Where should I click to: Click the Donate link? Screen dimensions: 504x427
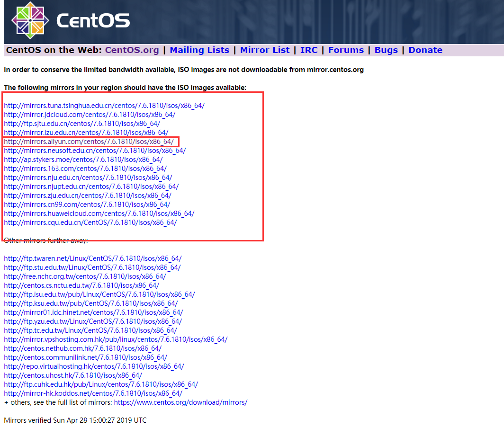[x=425, y=50]
